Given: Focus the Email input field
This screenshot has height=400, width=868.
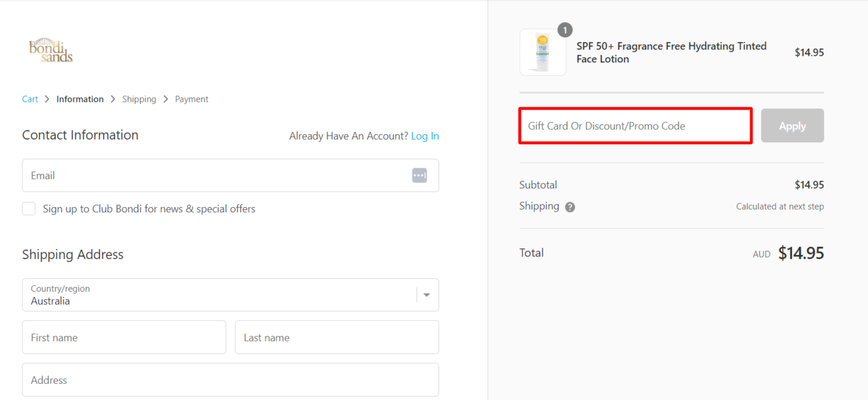Looking at the screenshot, I should coord(216,176).
